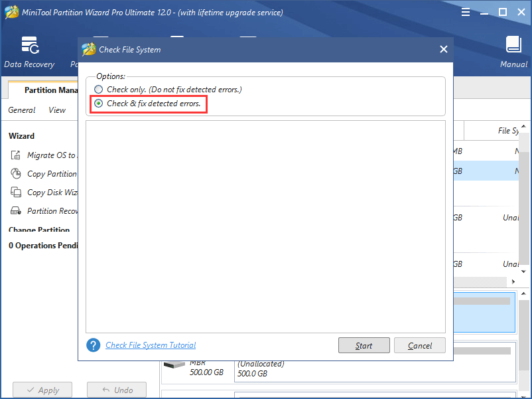Switch to the Partition Management tab
This screenshot has width=532, height=399.
pyautogui.click(x=43, y=90)
